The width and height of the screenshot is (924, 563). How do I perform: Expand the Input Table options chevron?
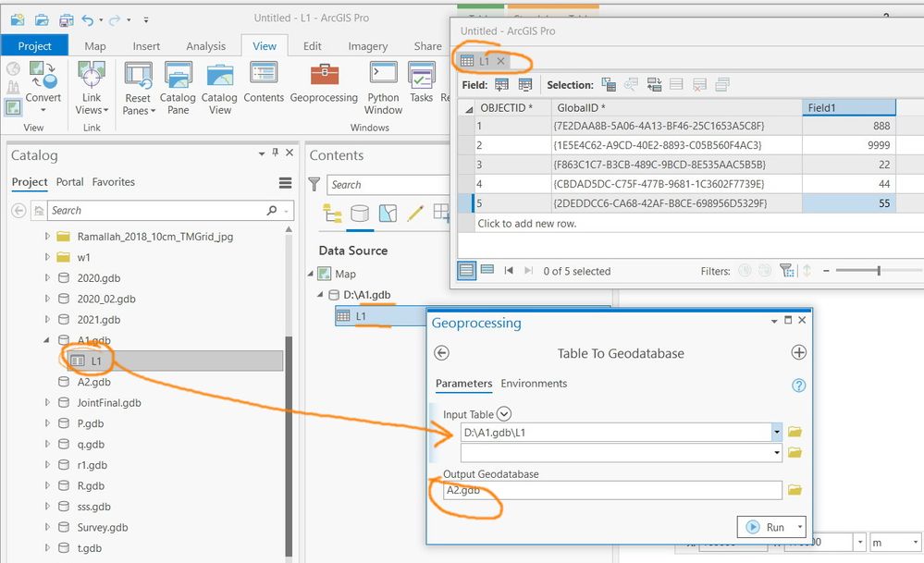(504, 414)
